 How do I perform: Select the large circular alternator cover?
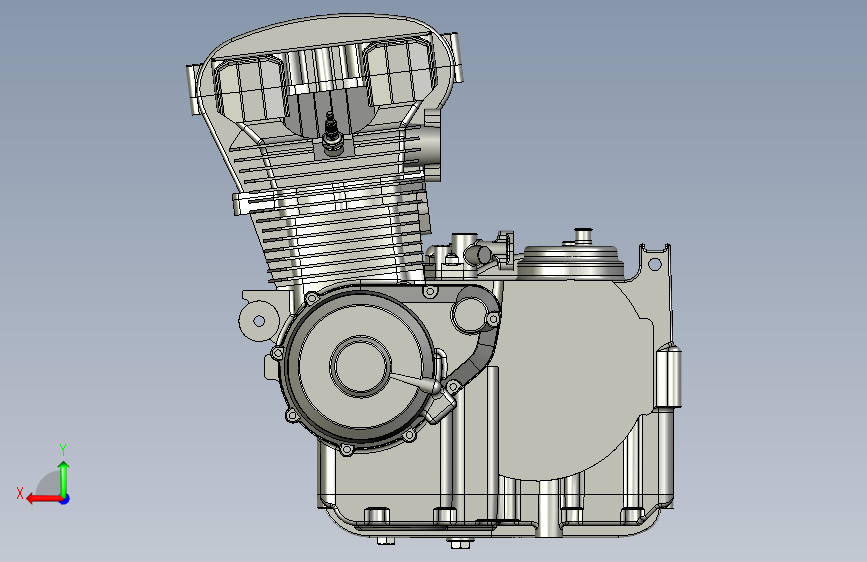tap(359, 368)
